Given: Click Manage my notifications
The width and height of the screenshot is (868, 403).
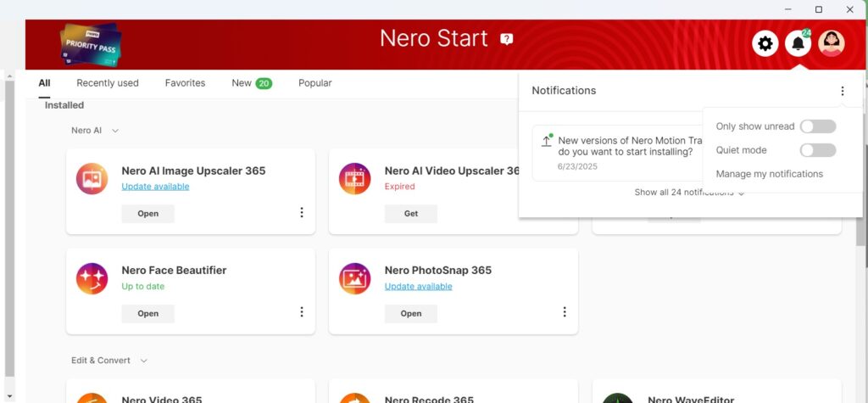Looking at the screenshot, I should click(x=770, y=174).
